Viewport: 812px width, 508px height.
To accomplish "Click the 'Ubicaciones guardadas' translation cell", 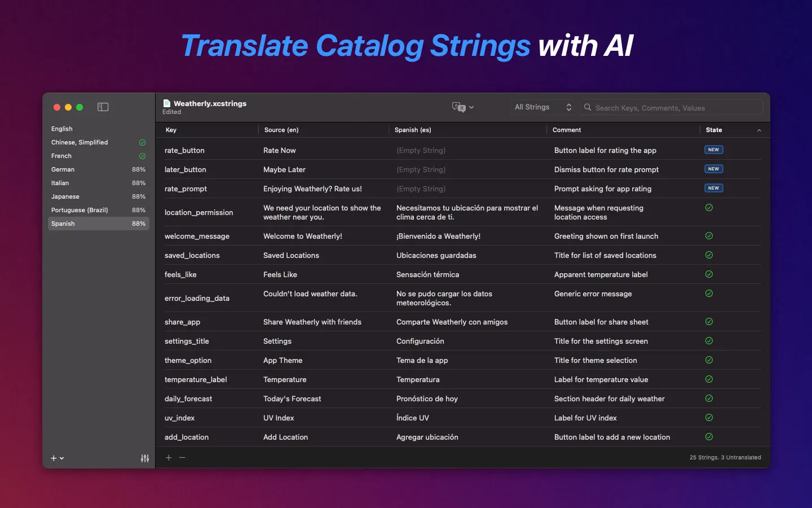I will point(436,255).
